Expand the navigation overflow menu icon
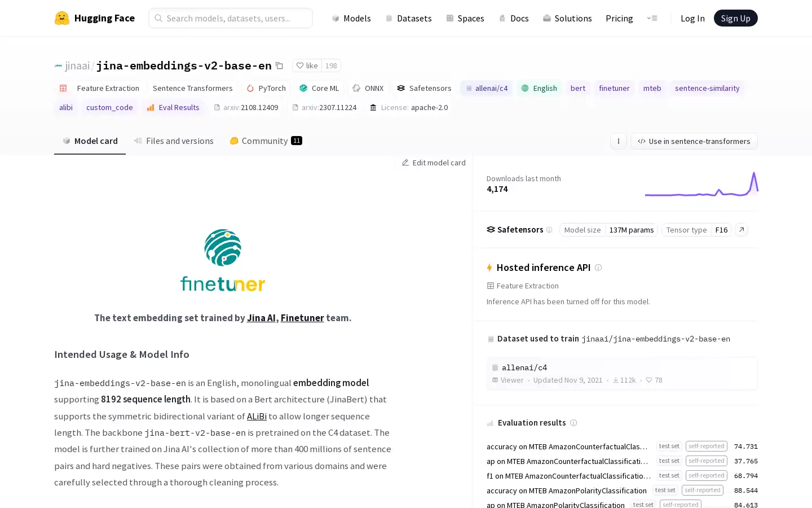The image size is (812, 508). click(x=652, y=18)
